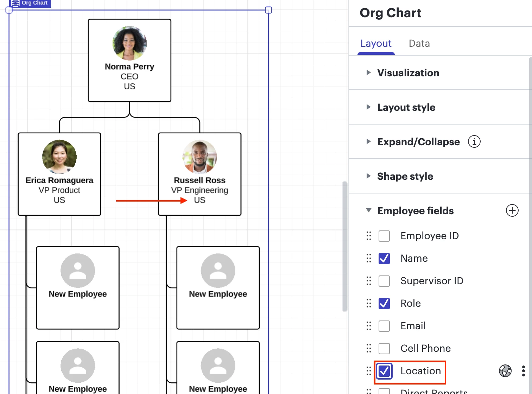Grab the drag handle for Location field
This screenshot has height=394, width=532.
(x=368, y=371)
